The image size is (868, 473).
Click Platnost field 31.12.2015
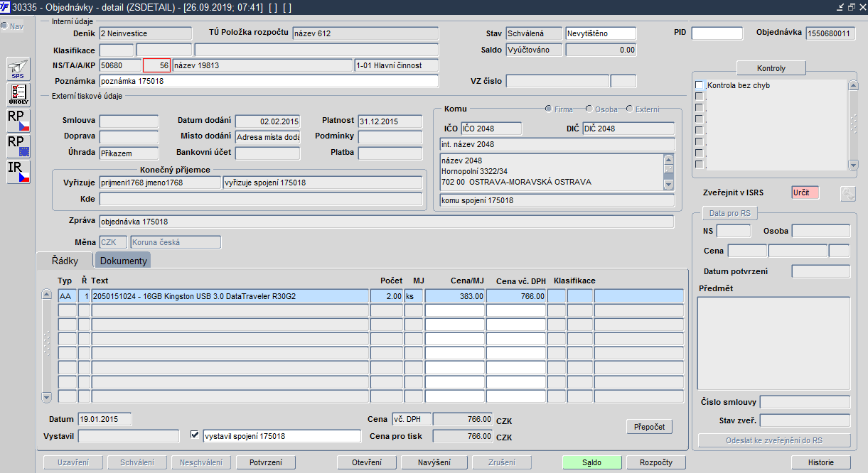(390, 121)
